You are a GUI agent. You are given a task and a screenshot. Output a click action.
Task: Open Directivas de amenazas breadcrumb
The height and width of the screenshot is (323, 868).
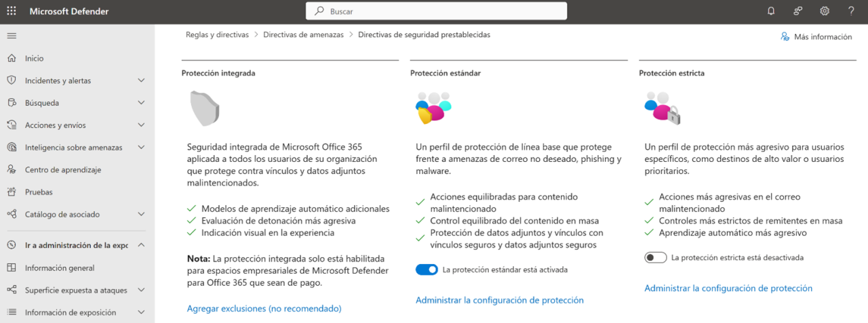(303, 35)
